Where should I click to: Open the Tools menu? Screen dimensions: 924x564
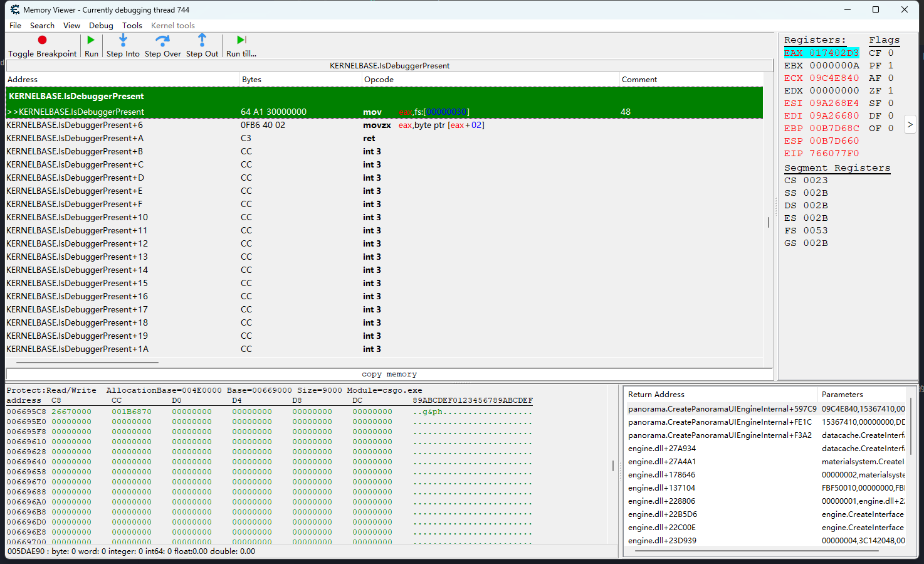pos(132,26)
